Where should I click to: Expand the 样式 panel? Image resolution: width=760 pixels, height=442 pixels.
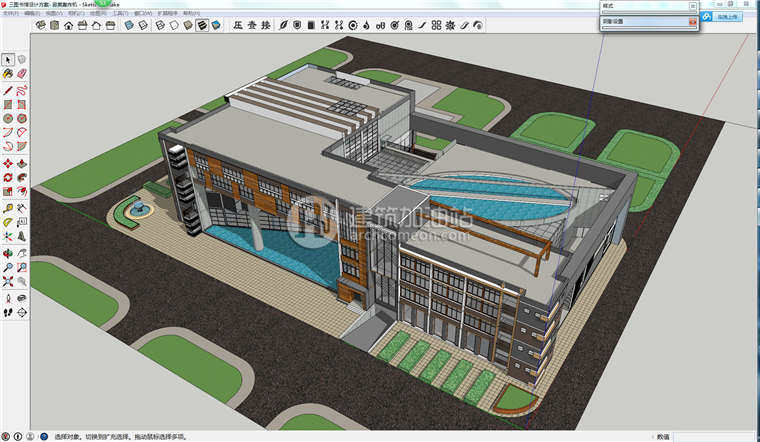click(649, 6)
